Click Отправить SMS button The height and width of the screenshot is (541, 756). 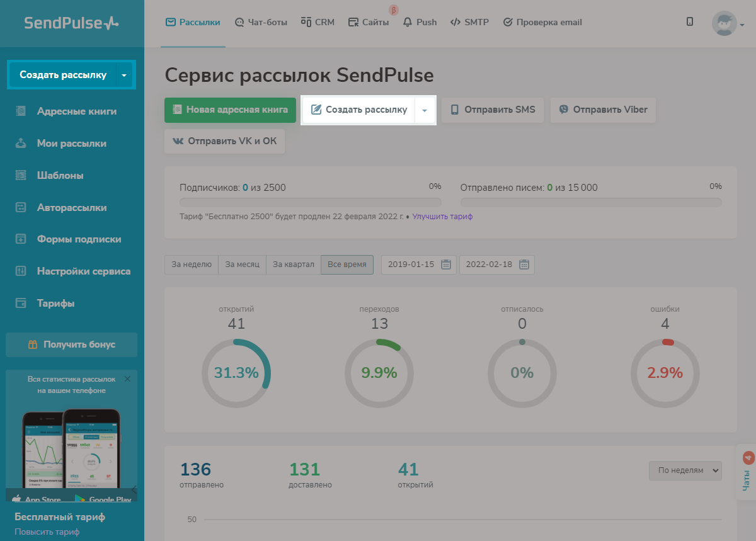[x=493, y=110]
